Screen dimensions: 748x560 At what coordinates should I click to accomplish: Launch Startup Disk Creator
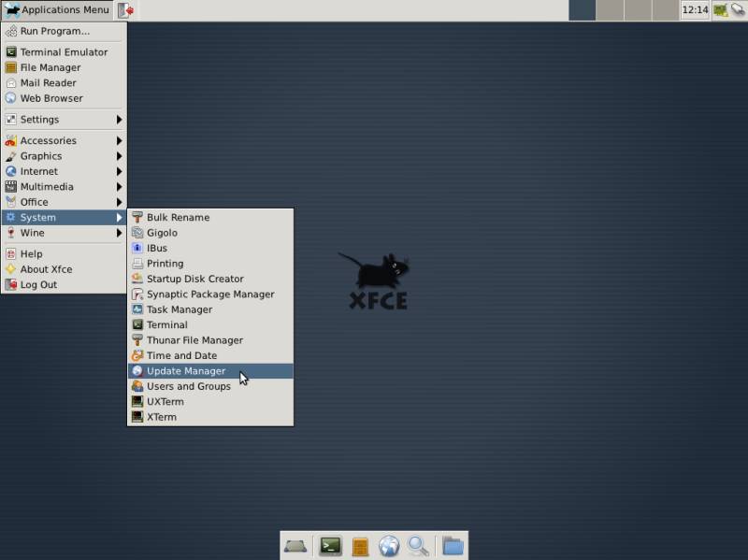tap(210, 279)
